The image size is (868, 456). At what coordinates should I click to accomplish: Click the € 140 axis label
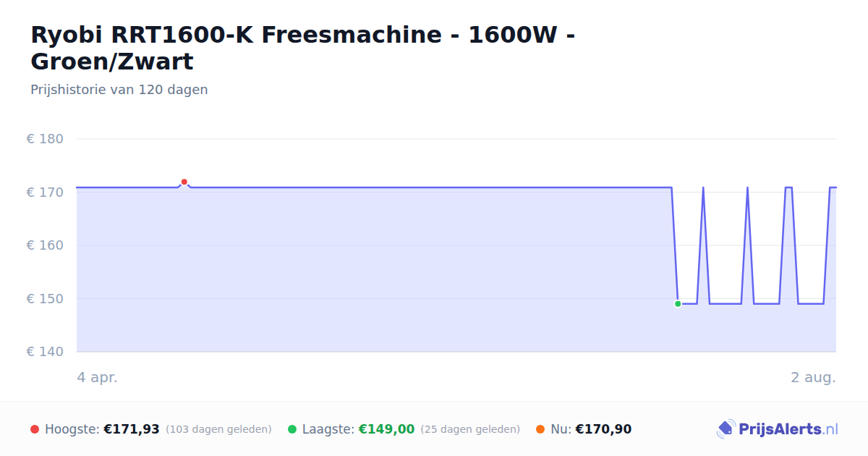click(x=45, y=352)
